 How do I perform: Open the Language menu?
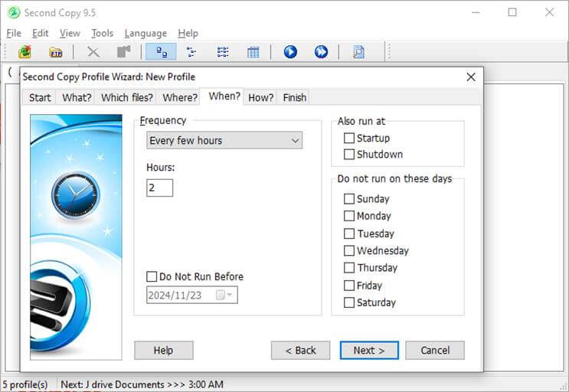(x=146, y=34)
